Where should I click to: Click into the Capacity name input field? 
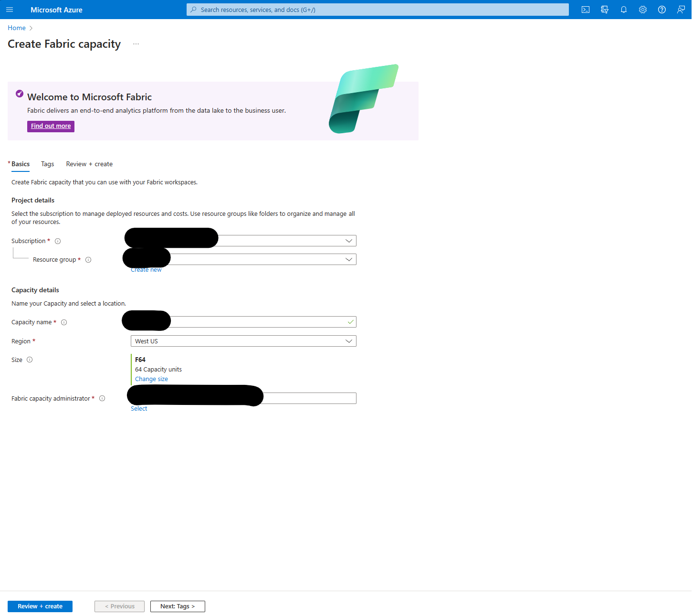tap(243, 322)
